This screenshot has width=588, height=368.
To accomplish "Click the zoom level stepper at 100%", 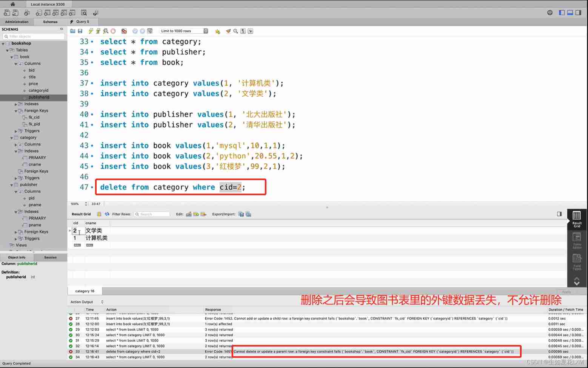I will [x=86, y=204].
